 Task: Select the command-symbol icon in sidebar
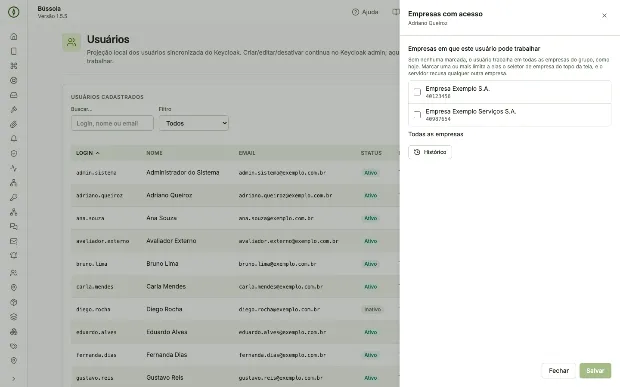pos(14,66)
